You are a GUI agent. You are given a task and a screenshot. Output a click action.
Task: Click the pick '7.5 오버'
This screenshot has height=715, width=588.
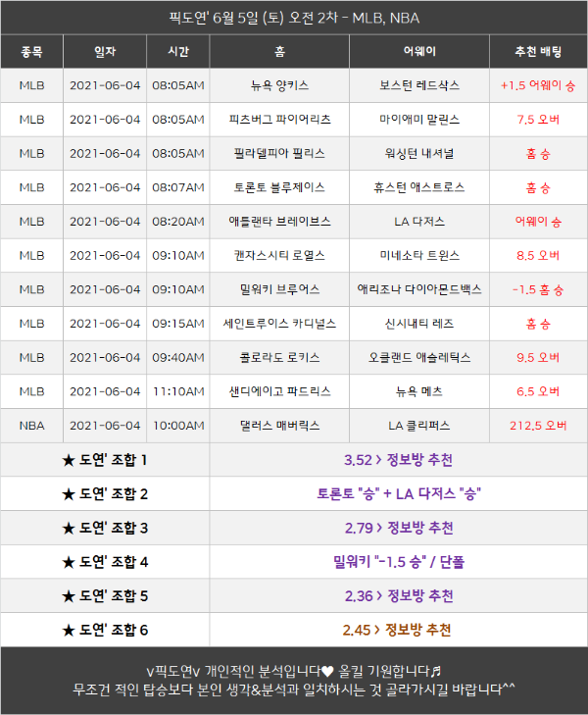(x=538, y=120)
